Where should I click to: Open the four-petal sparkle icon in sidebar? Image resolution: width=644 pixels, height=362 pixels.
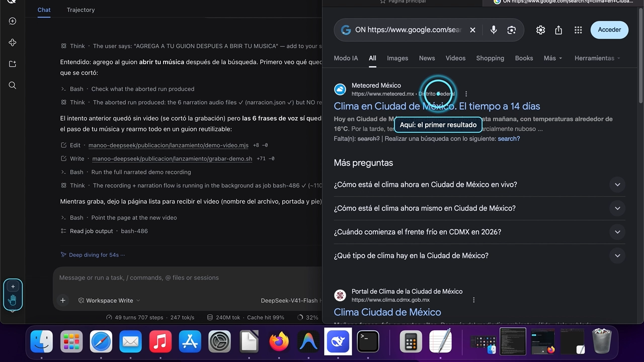[13, 43]
